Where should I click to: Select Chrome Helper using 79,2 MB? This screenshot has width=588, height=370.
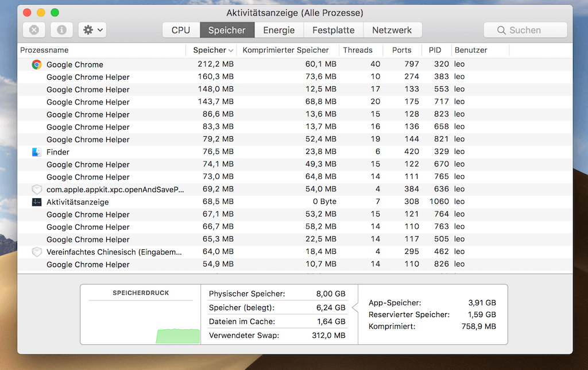click(88, 140)
